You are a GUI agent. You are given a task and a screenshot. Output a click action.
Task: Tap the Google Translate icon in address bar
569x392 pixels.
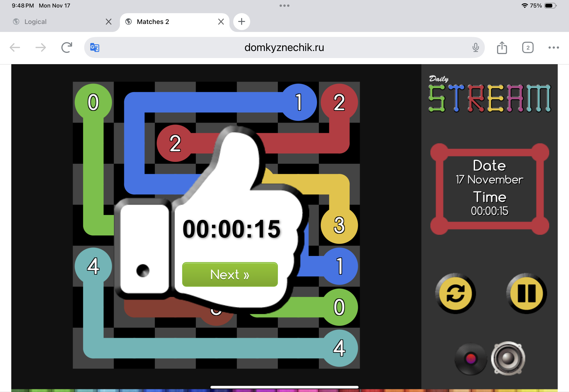tap(95, 47)
